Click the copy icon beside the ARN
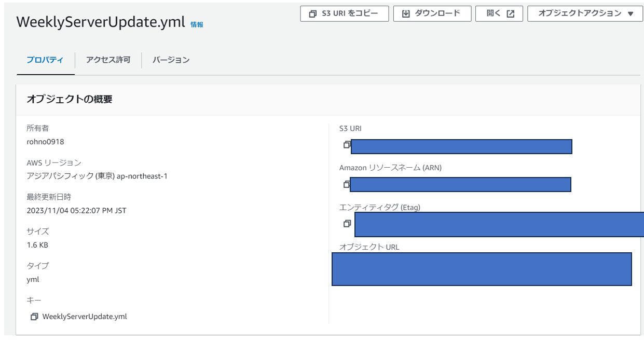 (346, 184)
